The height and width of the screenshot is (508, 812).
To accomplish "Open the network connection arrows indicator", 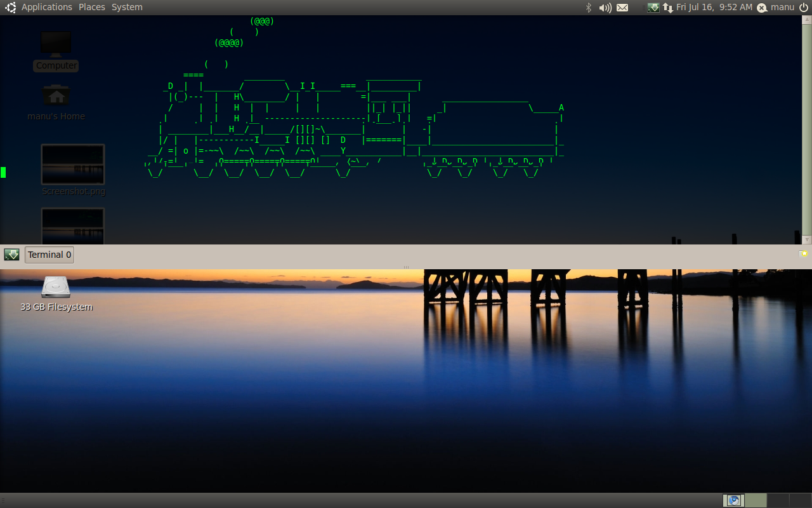I will click(668, 7).
